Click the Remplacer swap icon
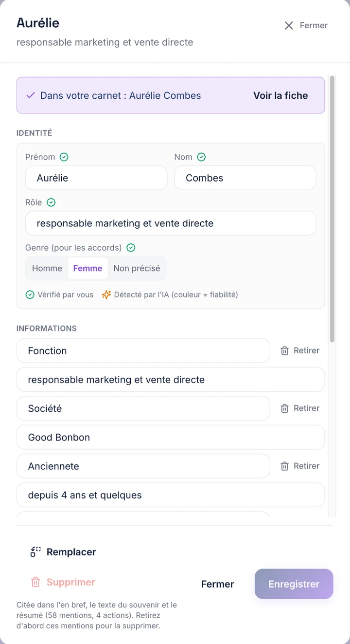The width and height of the screenshot is (350, 644). coord(35,552)
